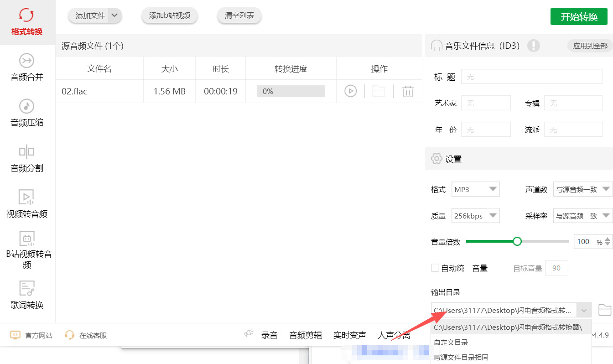Expand the 添加文件 dropdown arrow
613x364 pixels.
(115, 16)
